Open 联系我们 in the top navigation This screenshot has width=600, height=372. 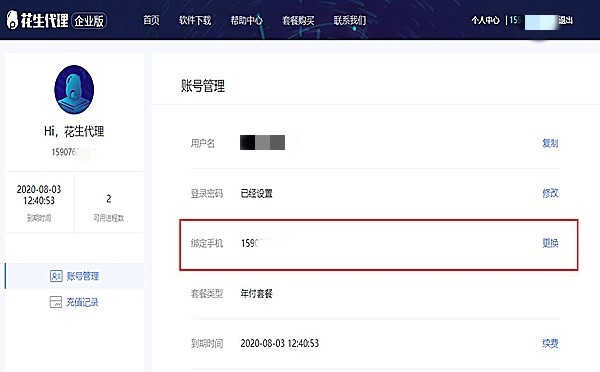point(350,20)
